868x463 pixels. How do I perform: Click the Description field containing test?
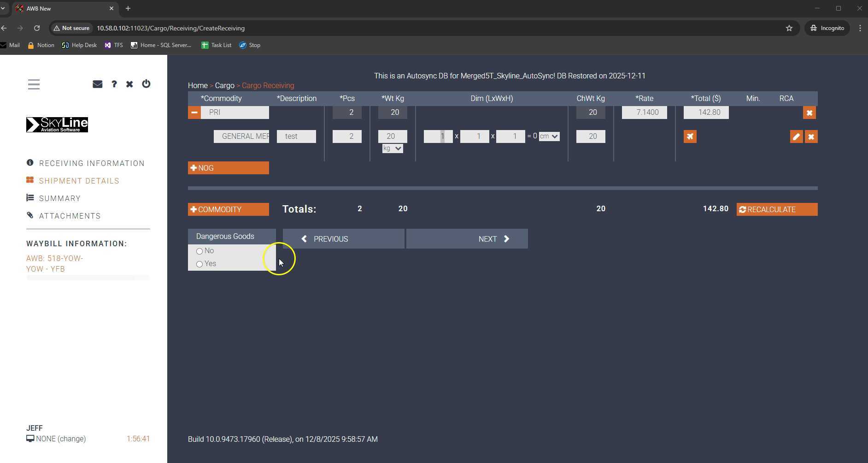click(296, 137)
